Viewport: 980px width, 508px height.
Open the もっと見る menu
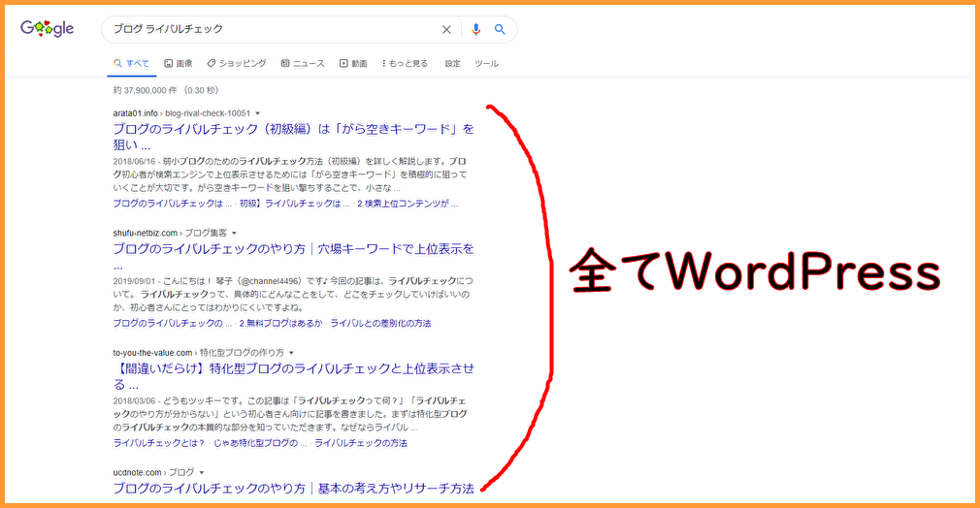click(405, 64)
